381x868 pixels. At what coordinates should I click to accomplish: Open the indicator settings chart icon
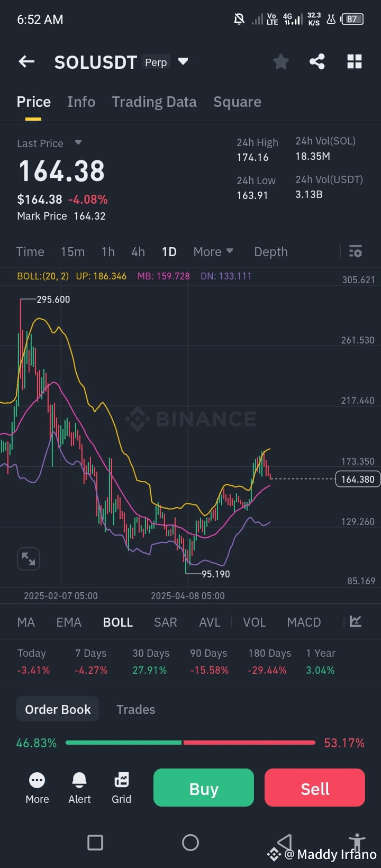pos(356,621)
